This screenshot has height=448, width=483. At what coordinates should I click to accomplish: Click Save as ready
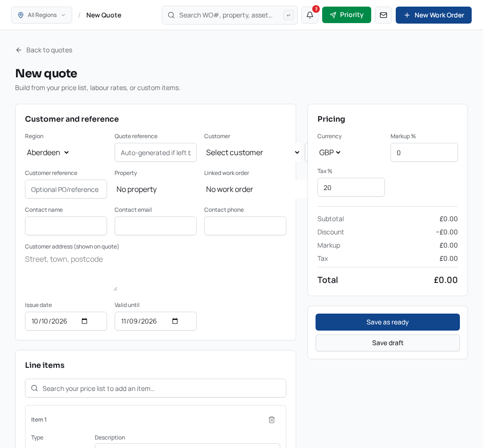pyautogui.click(x=388, y=322)
